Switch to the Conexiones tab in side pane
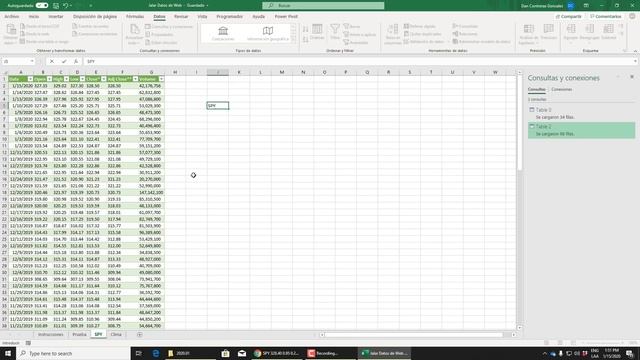This screenshot has height=360, width=640. coord(561,89)
